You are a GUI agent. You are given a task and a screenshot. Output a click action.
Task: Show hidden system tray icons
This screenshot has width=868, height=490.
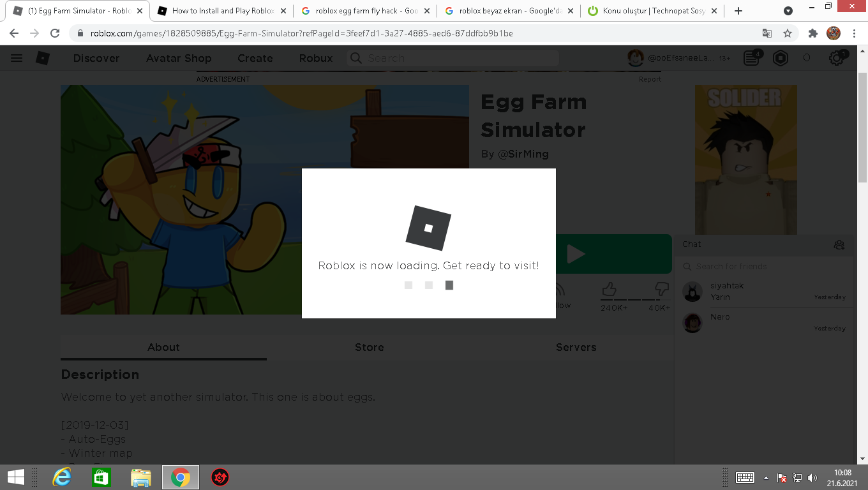pos(767,478)
